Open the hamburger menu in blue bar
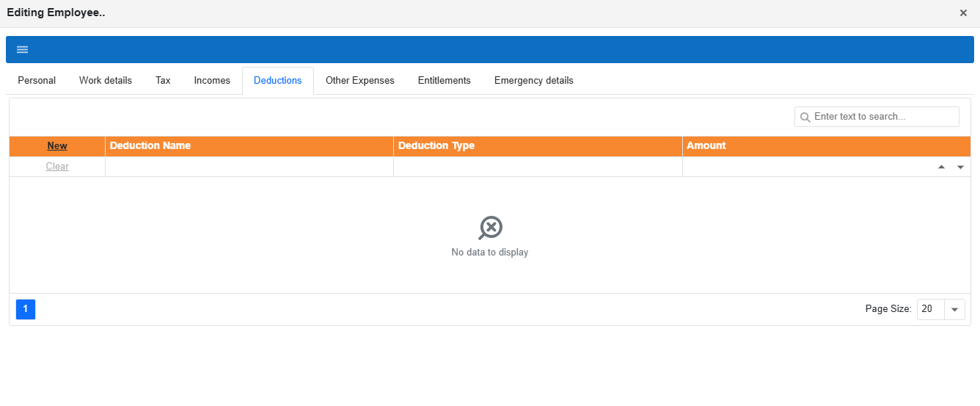This screenshot has height=406, width=980. [22, 49]
